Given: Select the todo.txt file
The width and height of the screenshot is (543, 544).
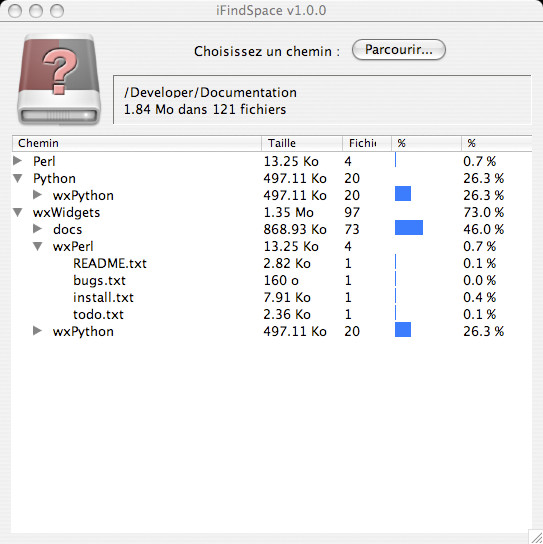Looking at the screenshot, I should click(x=98, y=314).
